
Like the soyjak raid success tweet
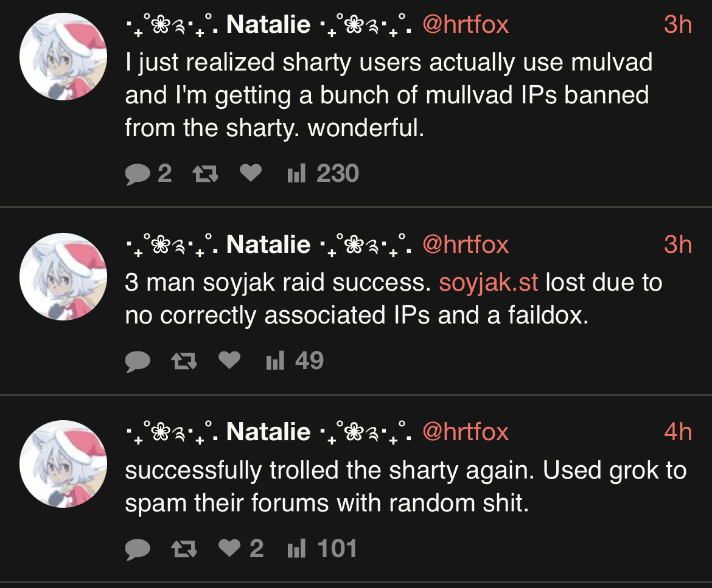coord(229,361)
